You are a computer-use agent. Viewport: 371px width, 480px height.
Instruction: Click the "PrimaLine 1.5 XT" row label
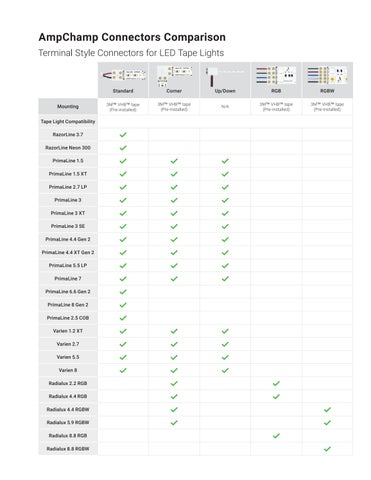[68, 174]
